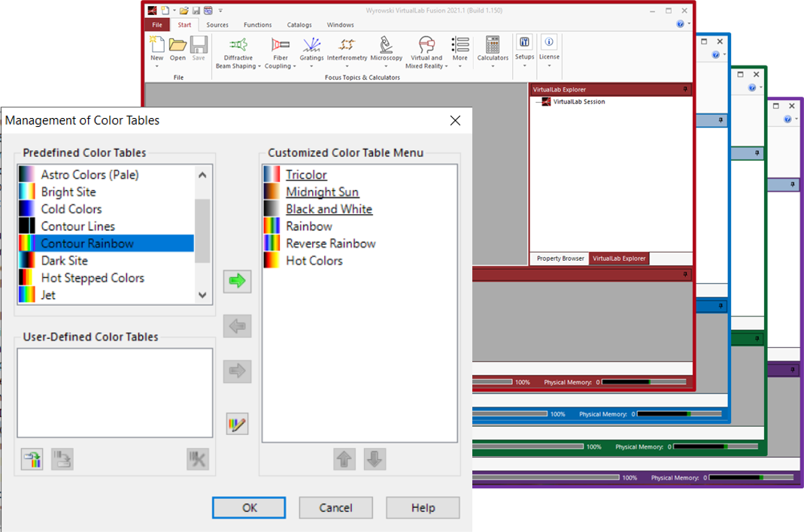Click the delete user-defined color table icon
The width and height of the screenshot is (804, 532).
pos(197,459)
